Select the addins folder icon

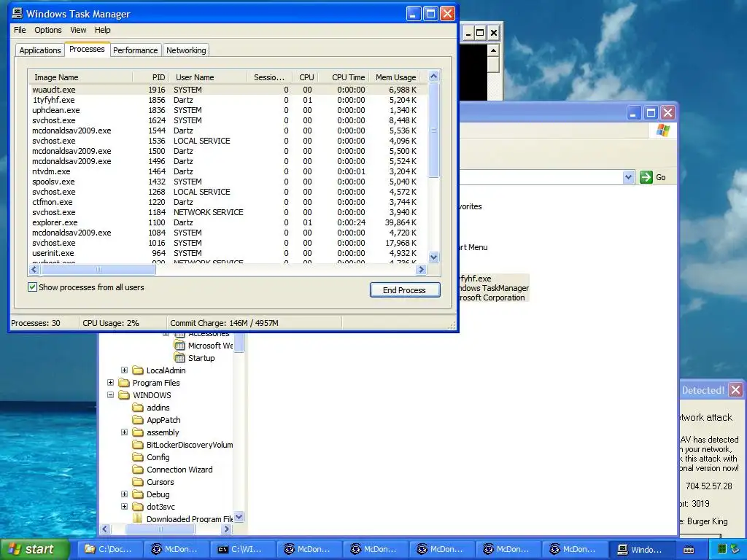[138, 407]
